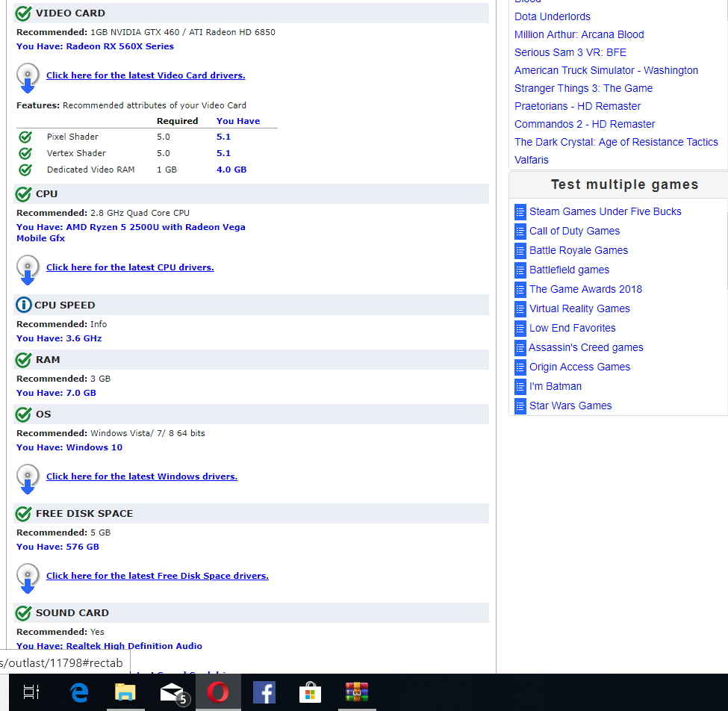Open the Facebook app on the taskbar
Image resolution: width=728 pixels, height=711 pixels.
[x=264, y=692]
